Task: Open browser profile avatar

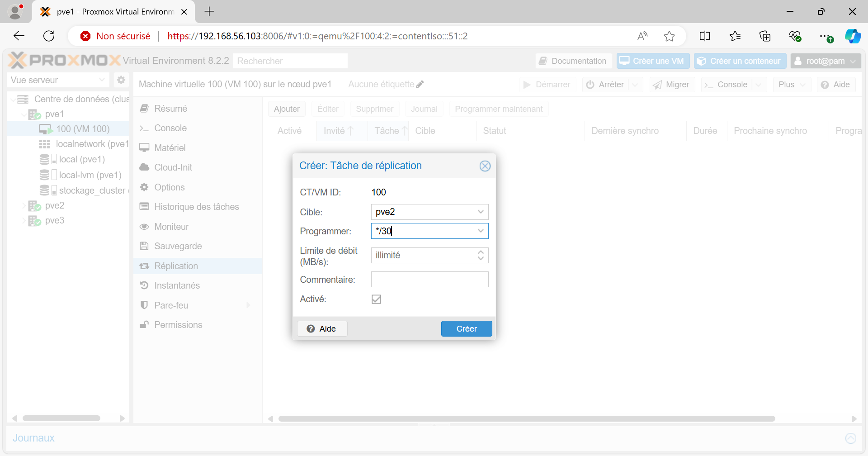Action: click(15, 12)
